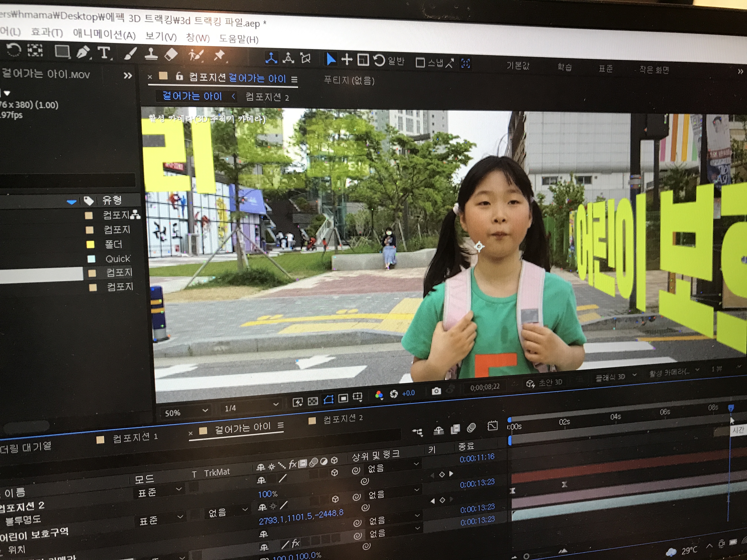Open the 애니메이션(A) menu
The height and width of the screenshot is (560, 747).
pyautogui.click(x=104, y=34)
